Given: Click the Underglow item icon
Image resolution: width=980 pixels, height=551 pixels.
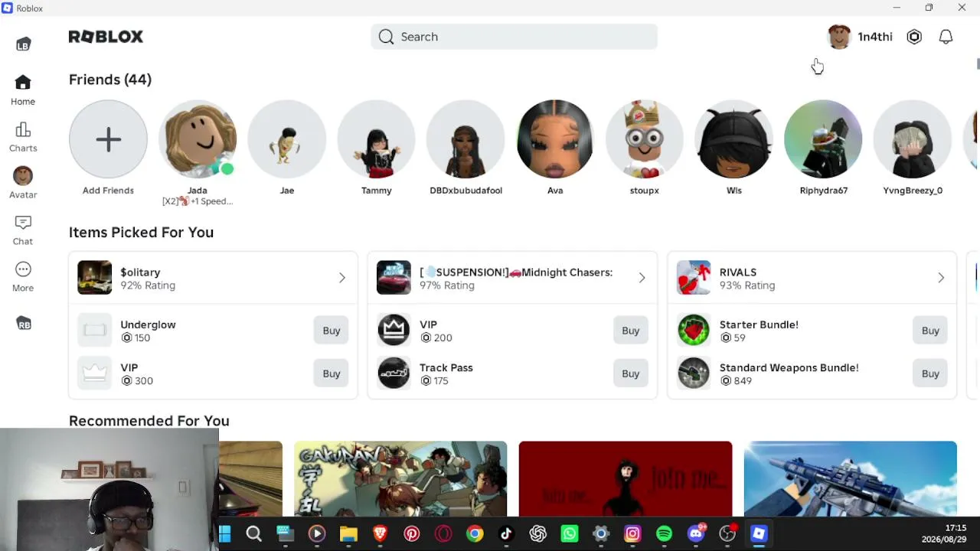Looking at the screenshot, I should tap(94, 331).
